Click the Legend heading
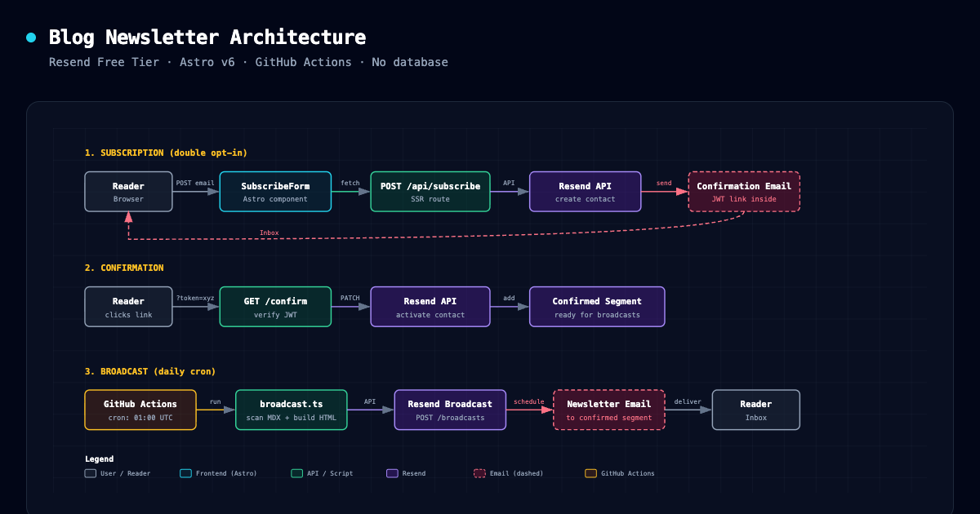The height and width of the screenshot is (514, 980). pyautogui.click(x=99, y=459)
